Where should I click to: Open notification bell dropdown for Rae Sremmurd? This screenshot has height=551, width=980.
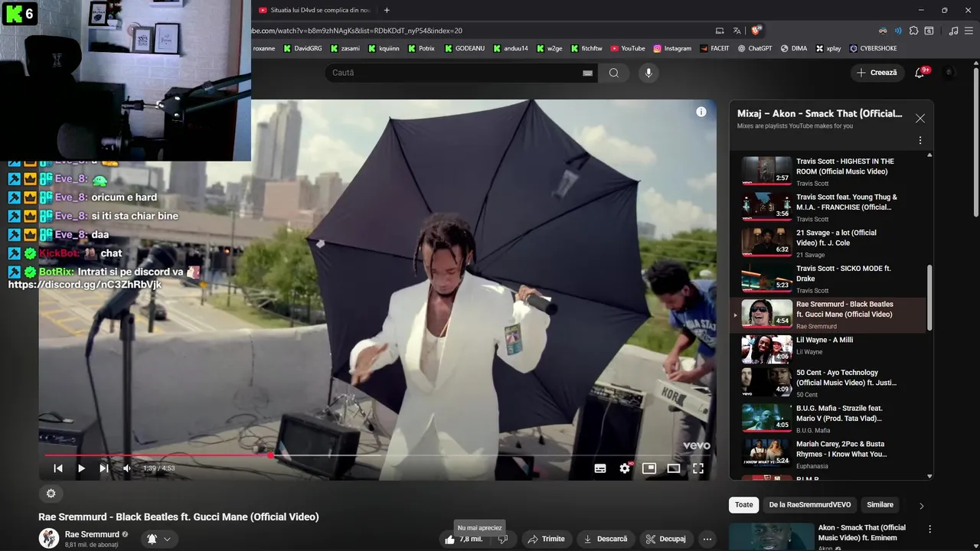coord(158,539)
